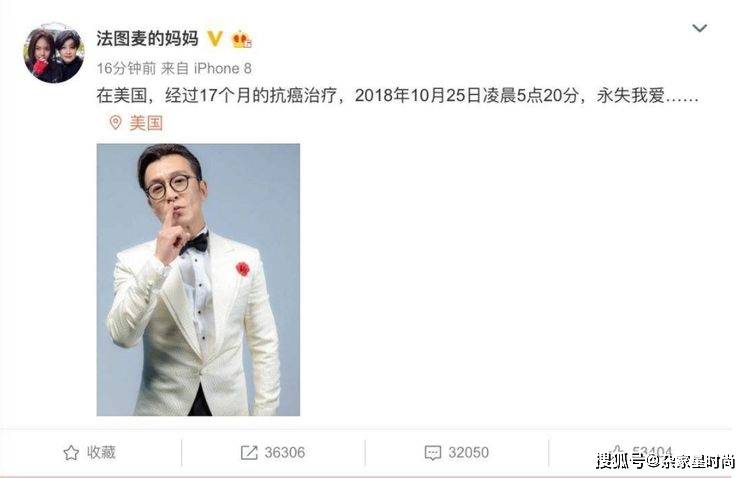
Task: Open the 36306 reposts count
Action: (285, 452)
